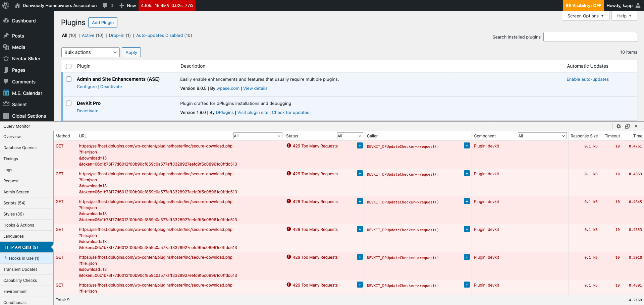Open the Component filter dropdown

pyautogui.click(x=541, y=136)
